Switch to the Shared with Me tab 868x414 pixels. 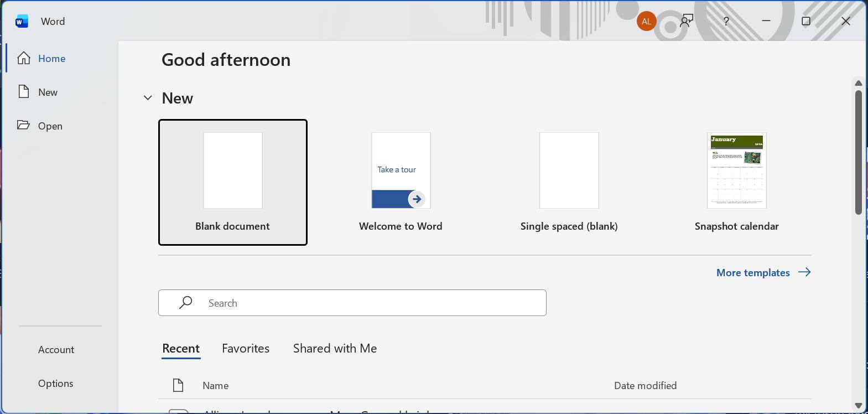[x=335, y=349]
